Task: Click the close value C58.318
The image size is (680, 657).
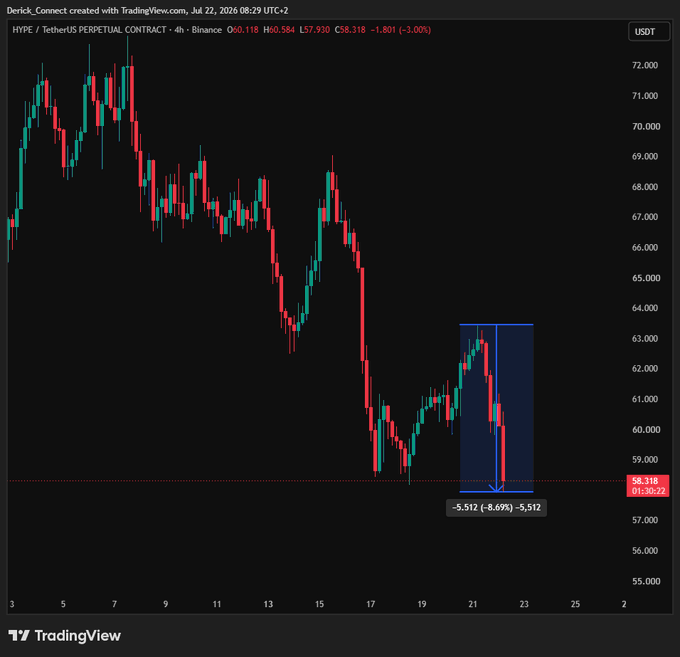Action: (x=350, y=30)
